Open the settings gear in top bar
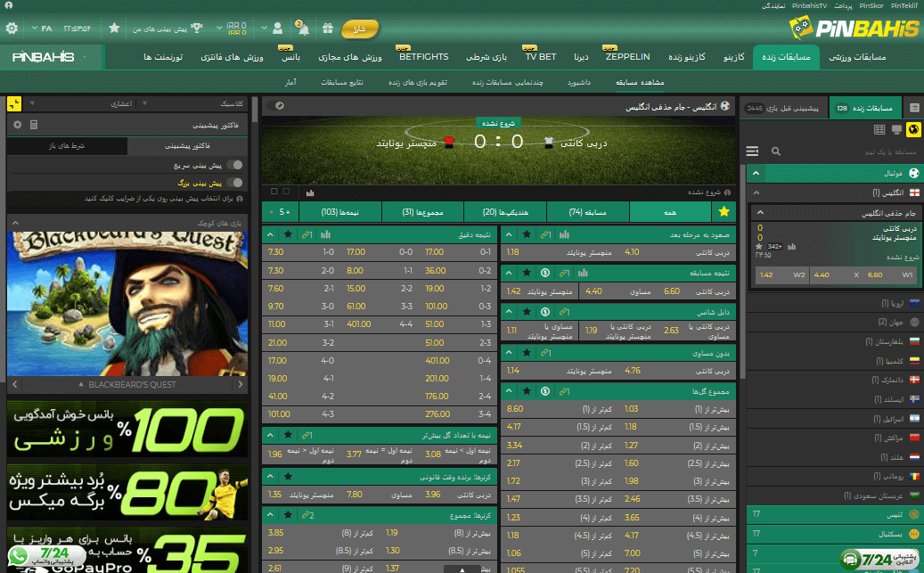Viewport: 924px width, 573px height. 12,28
